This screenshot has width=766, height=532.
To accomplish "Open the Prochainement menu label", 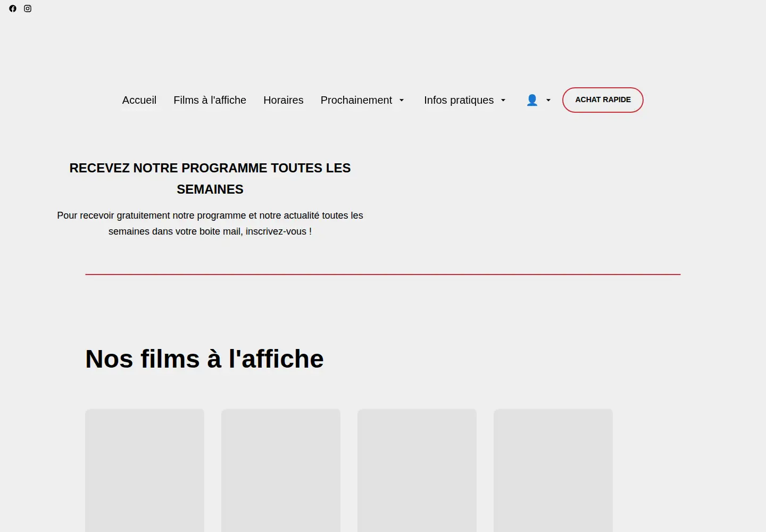I will (356, 100).
